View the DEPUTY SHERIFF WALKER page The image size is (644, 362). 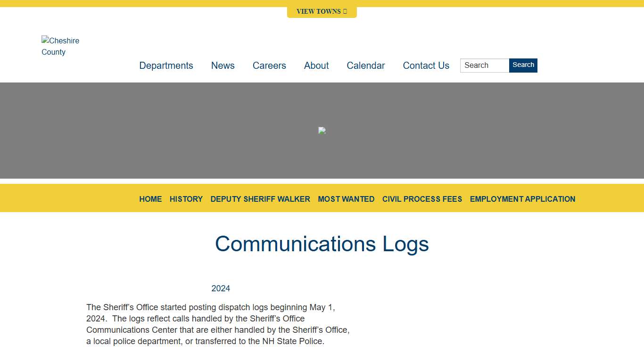pos(260,199)
